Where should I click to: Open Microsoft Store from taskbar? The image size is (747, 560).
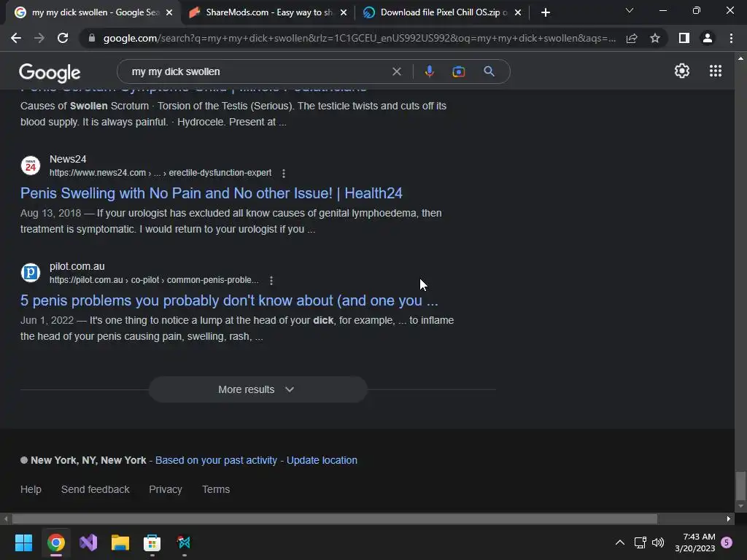(152, 542)
